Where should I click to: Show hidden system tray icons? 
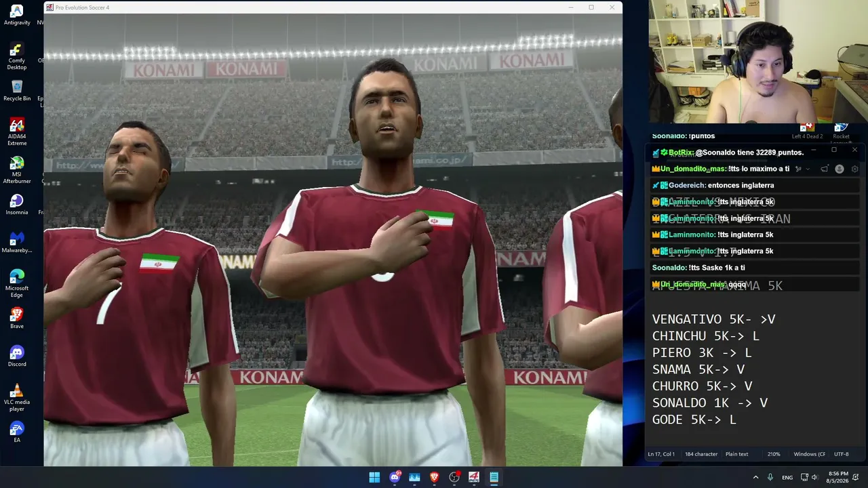click(x=755, y=477)
